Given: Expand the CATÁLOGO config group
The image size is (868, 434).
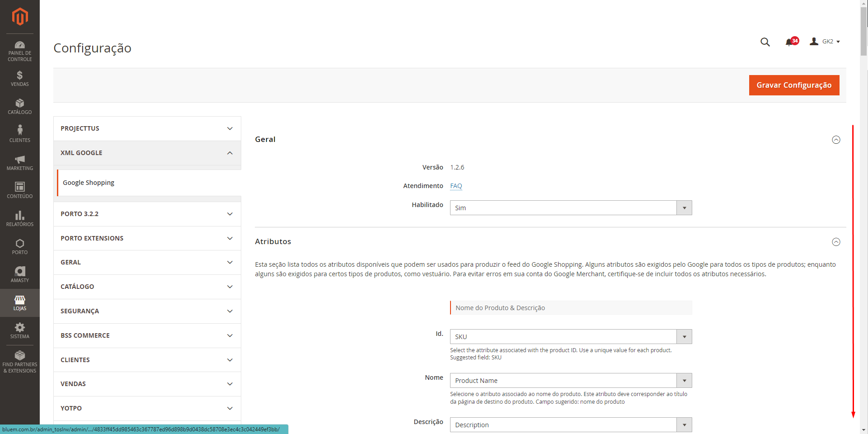Looking at the screenshot, I should click(x=147, y=287).
